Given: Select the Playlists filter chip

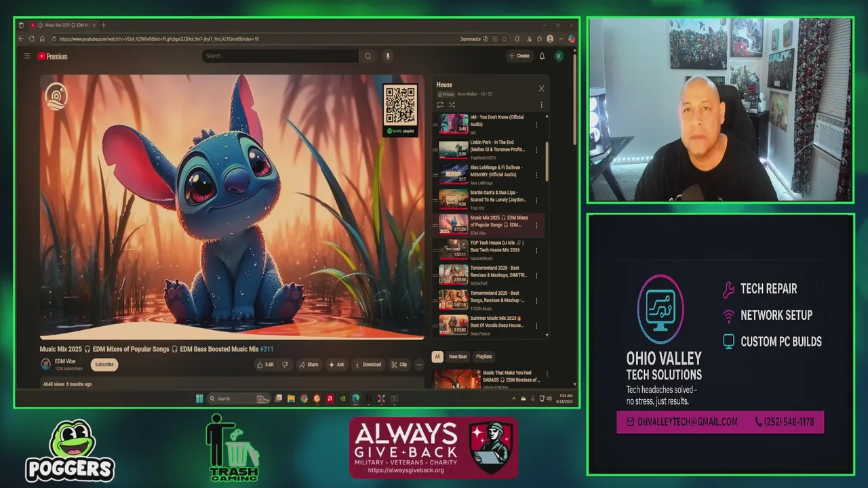Looking at the screenshot, I should pos(484,357).
